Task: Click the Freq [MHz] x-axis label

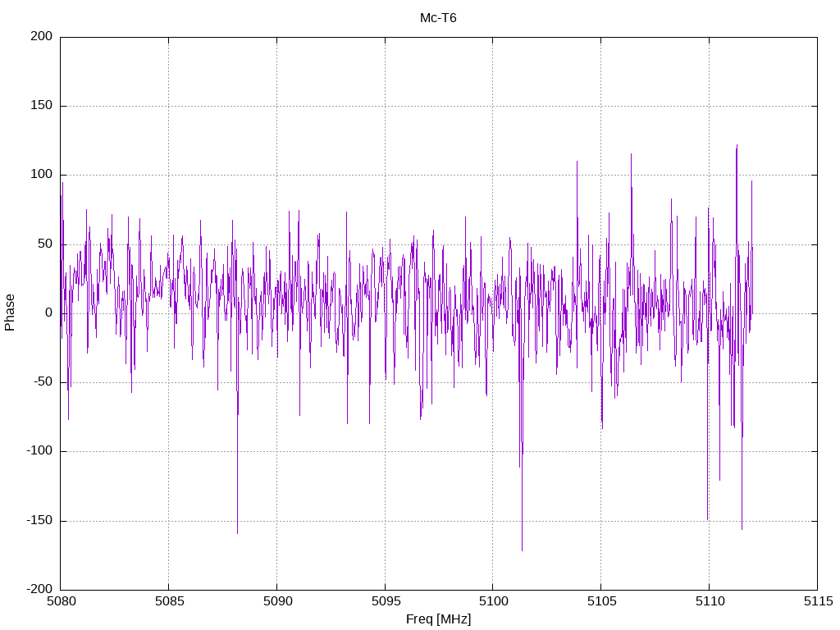Action: pyautogui.click(x=438, y=619)
